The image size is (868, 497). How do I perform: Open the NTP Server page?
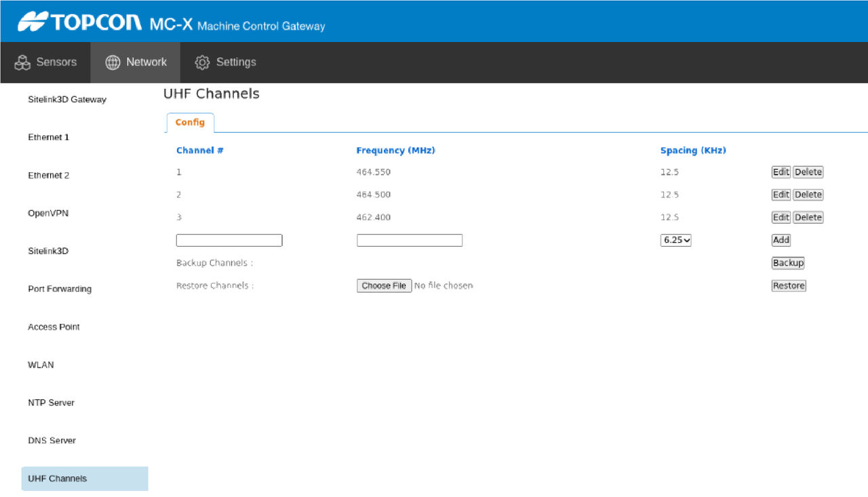(52, 403)
